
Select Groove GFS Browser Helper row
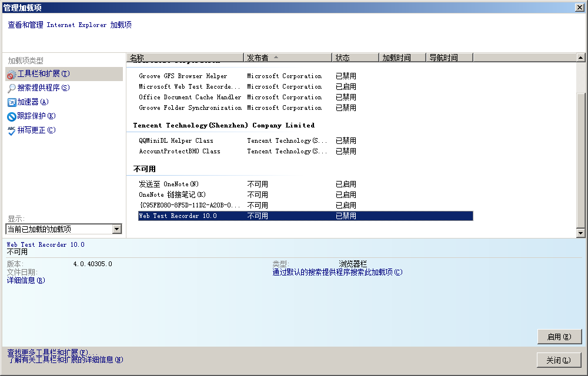coord(306,76)
